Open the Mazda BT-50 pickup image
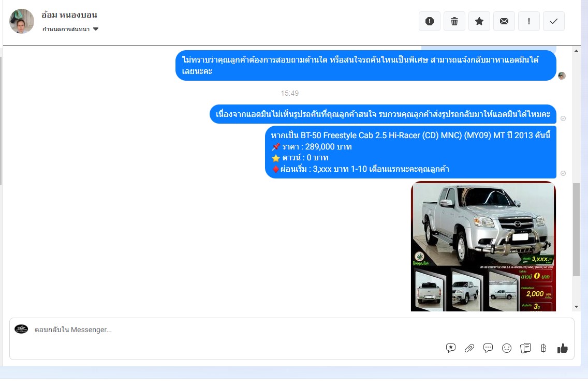The image size is (588, 389). point(483,246)
